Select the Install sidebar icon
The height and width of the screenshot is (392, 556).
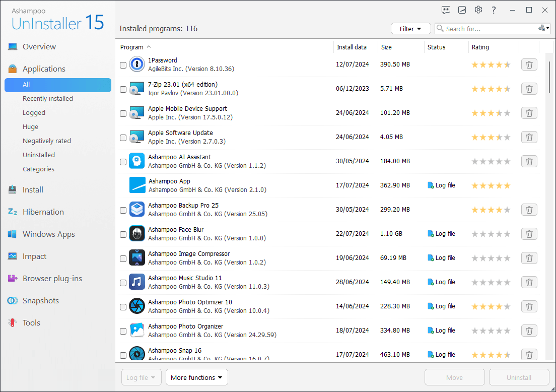[13, 189]
